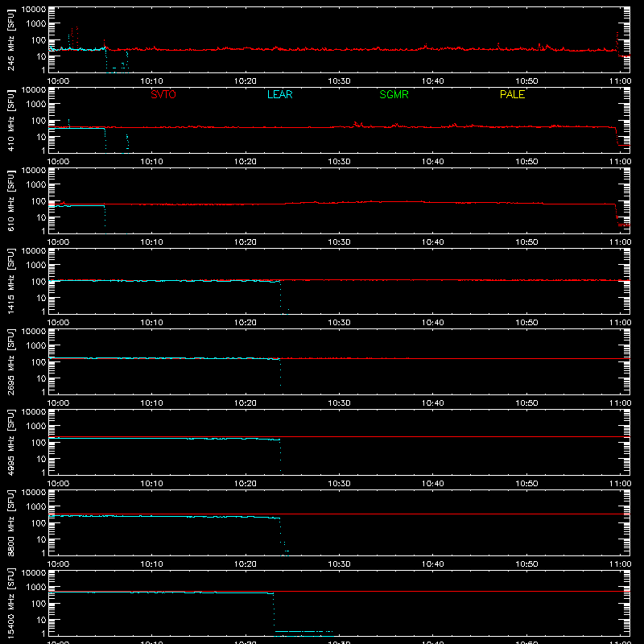Screen dimensions: 644x644
Task: Click the 10:40 tick label under the 8800 MHz plot
Action: coord(432,564)
